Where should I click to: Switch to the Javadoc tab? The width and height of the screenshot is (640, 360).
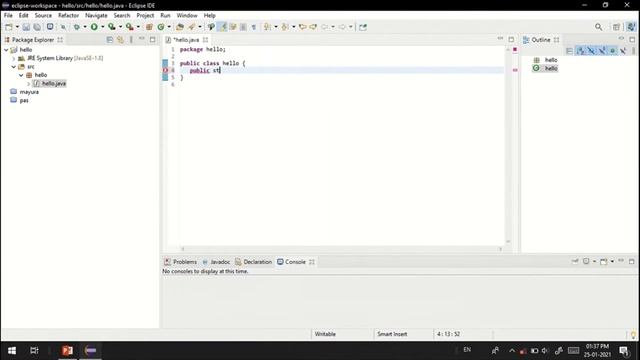click(x=216, y=262)
